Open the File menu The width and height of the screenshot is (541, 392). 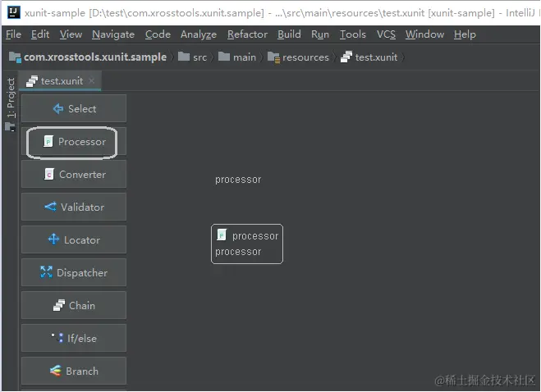(x=13, y=34)
